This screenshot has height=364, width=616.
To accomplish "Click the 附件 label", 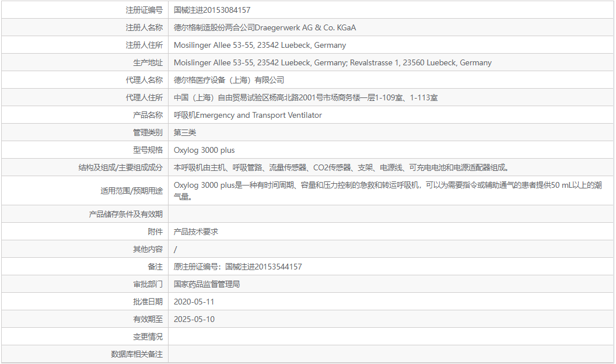I will 155,232.
